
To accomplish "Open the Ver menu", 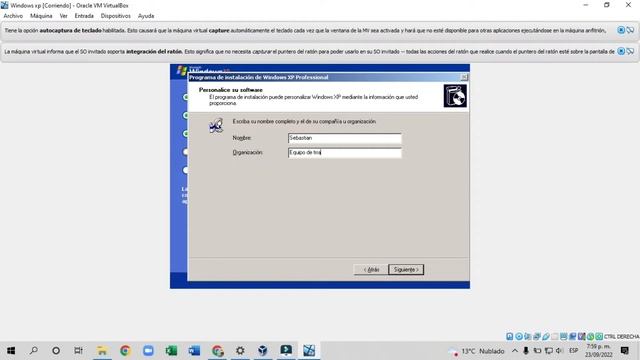I will (x=63, y=16).
